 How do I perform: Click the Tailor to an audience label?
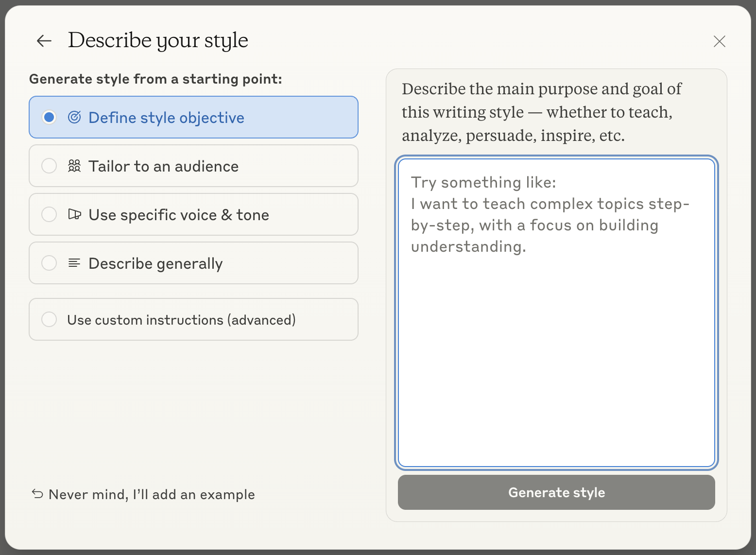(x=163, y=166)
